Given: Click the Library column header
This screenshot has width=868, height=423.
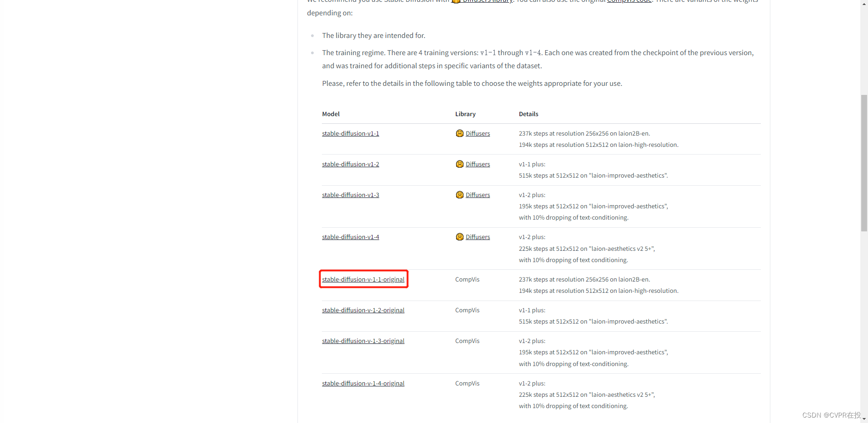Looking at the screenshot, I should 465,114.
